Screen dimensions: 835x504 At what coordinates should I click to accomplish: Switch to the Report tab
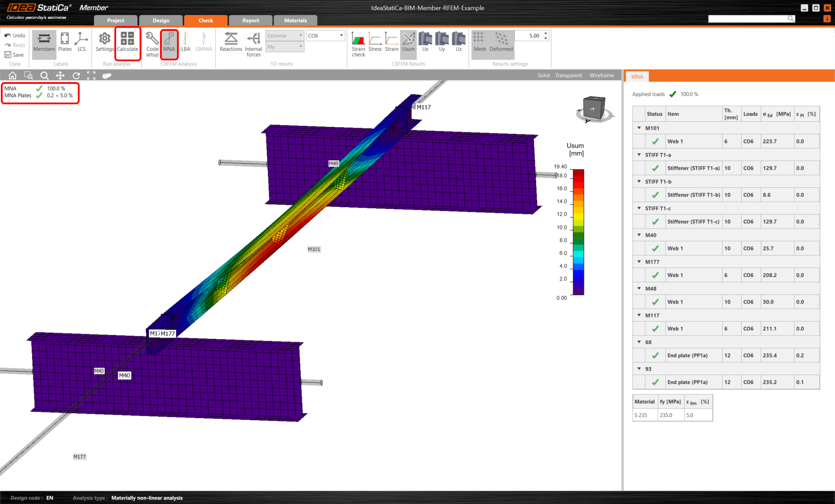250,20
